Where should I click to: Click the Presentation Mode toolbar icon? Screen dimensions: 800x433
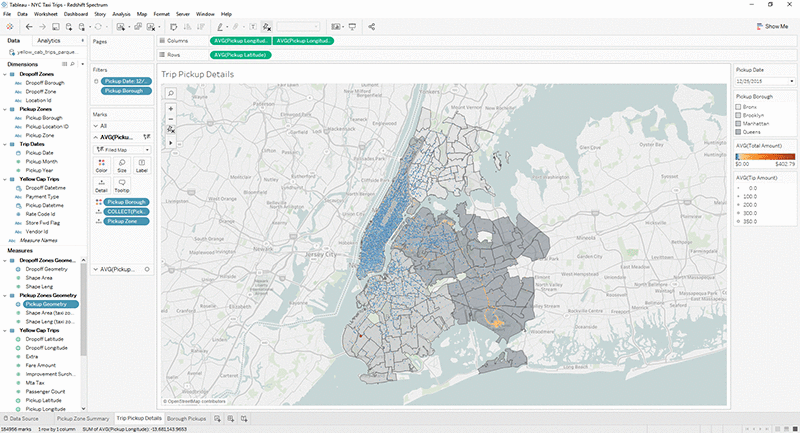(x=352, y=27)
